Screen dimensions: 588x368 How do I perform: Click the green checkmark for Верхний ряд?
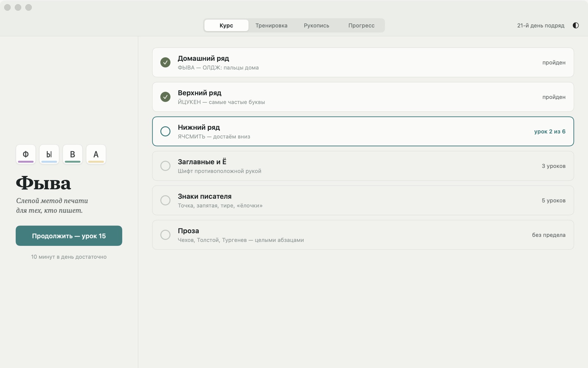(x=165, y=97)
